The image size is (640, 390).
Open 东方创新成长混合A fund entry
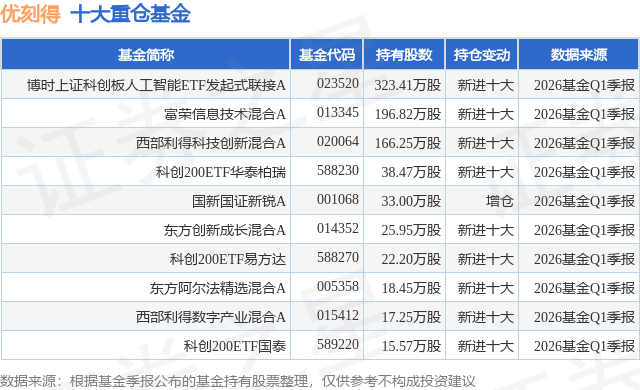pyautogui.click(x=225, y=230)
